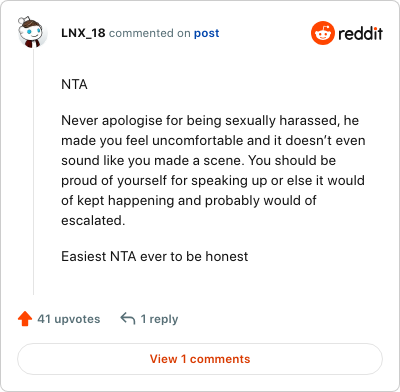Click the standalone 'NTA' line
Image resolution: width=400 pixels, height=392 pixels.
pos(74,84)
